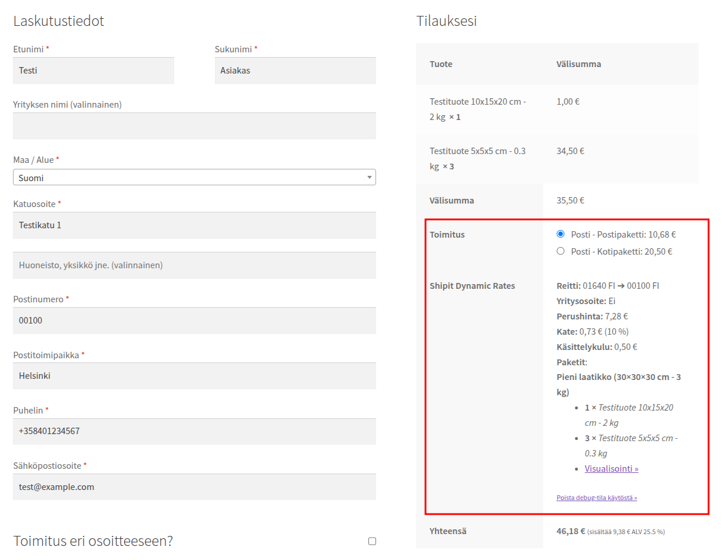This screenshot has height=560, width=728.
Task: Click the Postinumero field showing 00100
Action: [194, 321]
